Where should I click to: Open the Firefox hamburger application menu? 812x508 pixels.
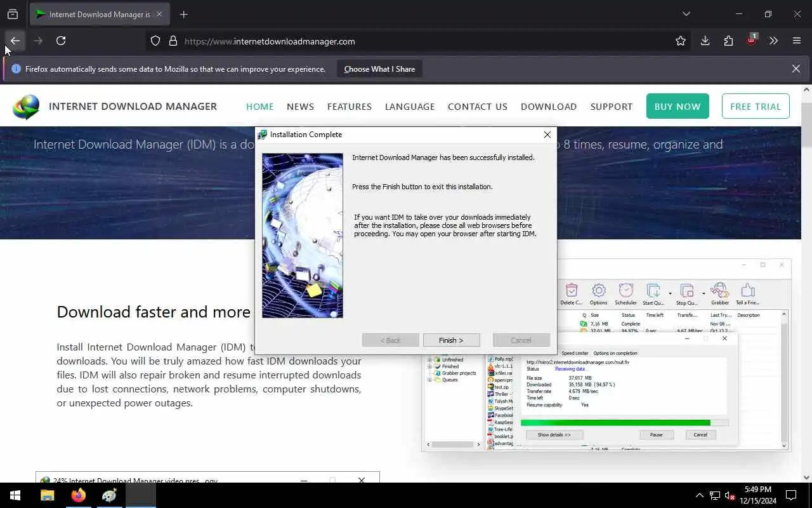click(x=797, y=41)
